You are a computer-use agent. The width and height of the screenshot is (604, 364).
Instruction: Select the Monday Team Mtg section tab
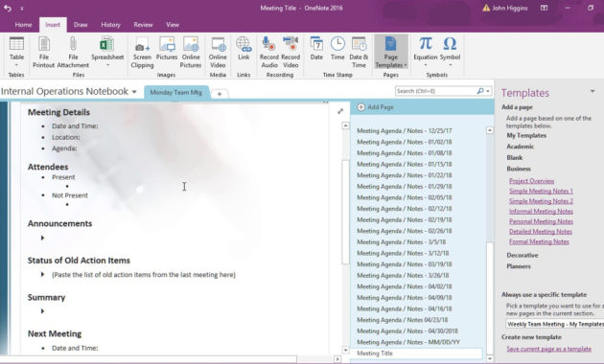tap(176, 92)
